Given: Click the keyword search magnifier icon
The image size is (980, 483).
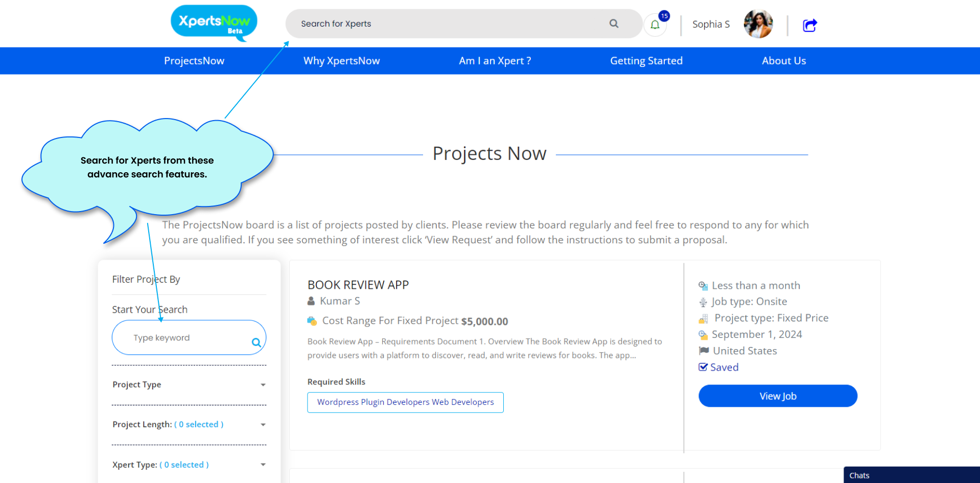Looking at the screenshot, I should (x=256, y=342).
